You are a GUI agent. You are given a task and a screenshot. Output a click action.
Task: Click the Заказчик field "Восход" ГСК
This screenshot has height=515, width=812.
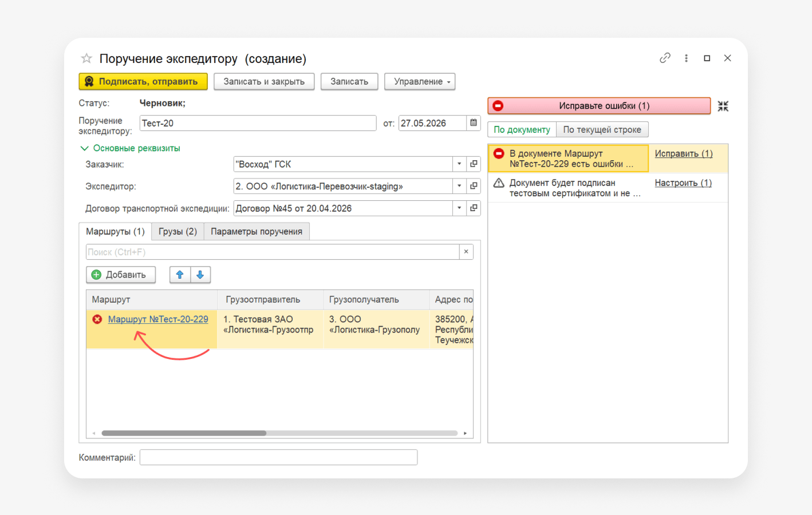coord(343,164)
